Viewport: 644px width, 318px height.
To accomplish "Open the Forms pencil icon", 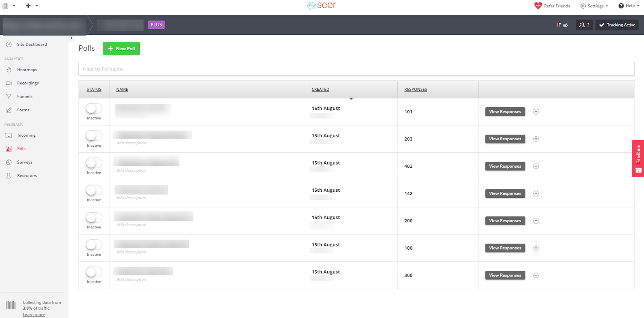I will (9, 110).
